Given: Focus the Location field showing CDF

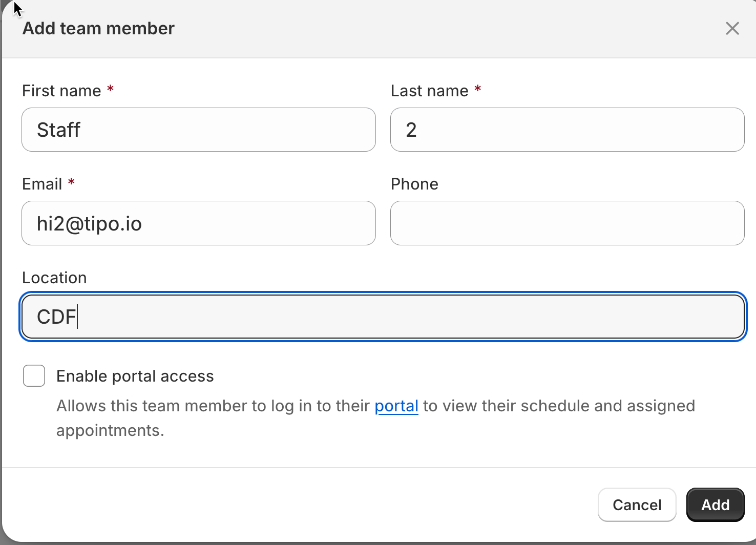Looking at the screenshot, I should click(x=383, y=317).
